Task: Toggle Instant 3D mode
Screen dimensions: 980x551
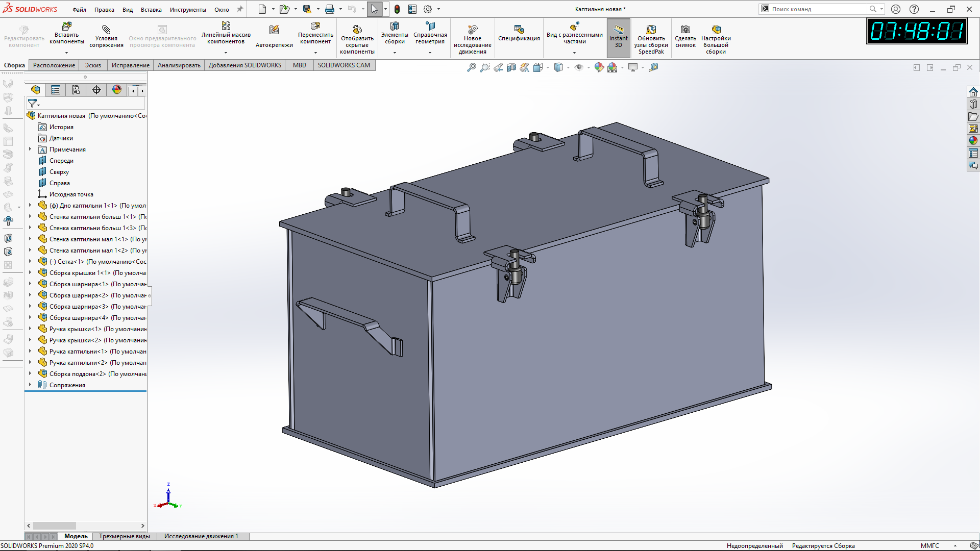Action: click(x=619, y=37)
